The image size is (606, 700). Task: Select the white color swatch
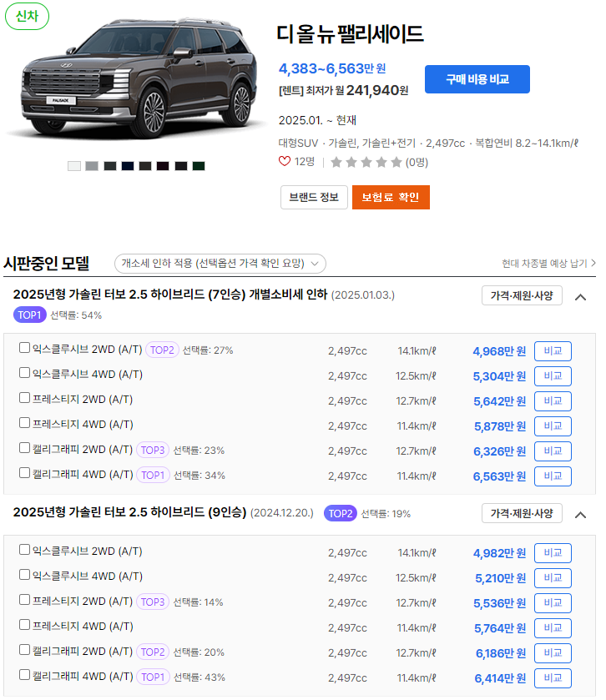pyautogui.click(x=74, y=166)
